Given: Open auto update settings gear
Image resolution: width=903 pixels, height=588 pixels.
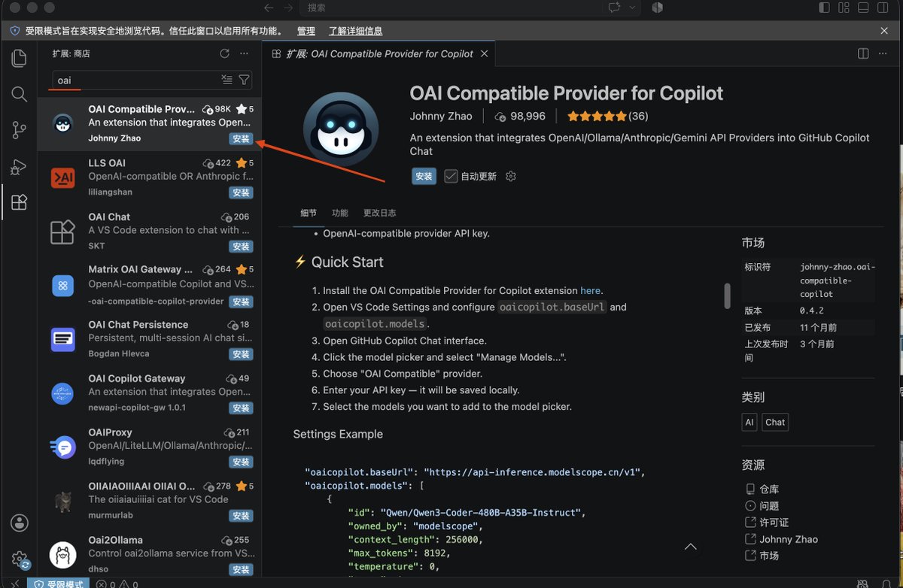Looking at the screenshot, I should click(x=511, y=176).
